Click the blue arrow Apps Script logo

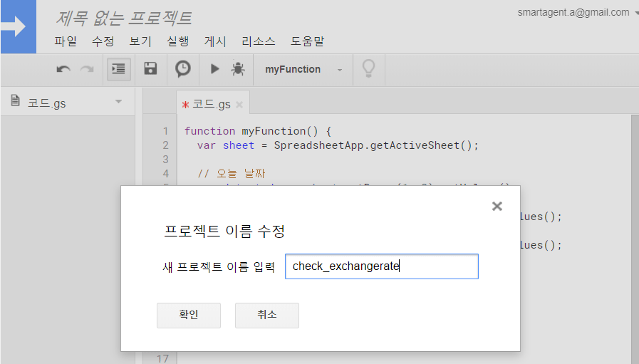18,26
